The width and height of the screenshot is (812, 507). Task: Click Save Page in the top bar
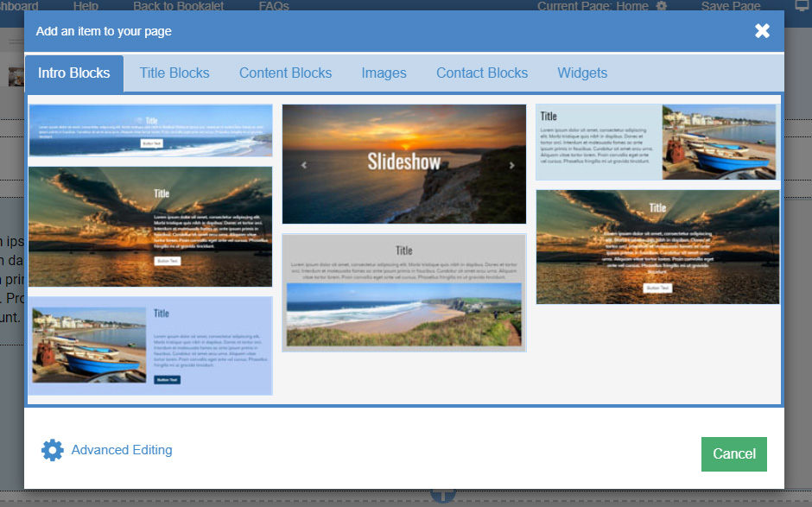point(731,6)
